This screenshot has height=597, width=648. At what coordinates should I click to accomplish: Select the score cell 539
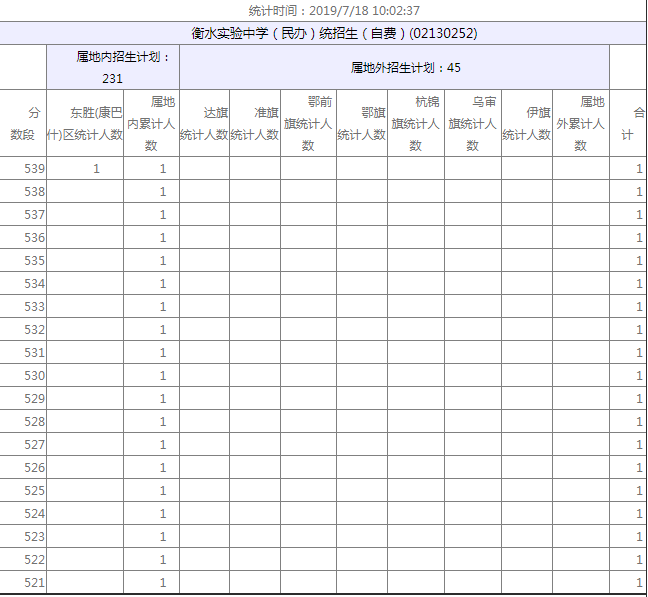tap(24, 169)
